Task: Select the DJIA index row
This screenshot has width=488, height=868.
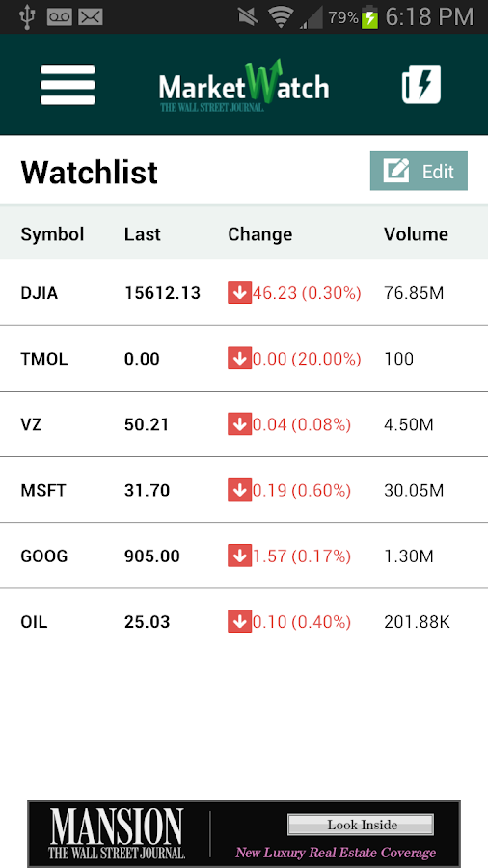Action: 244,293
